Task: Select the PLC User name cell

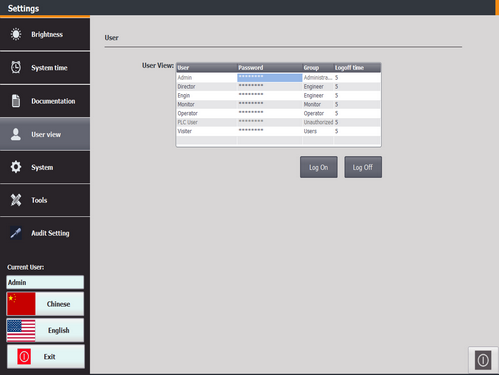Action: (x=207, y=122)
